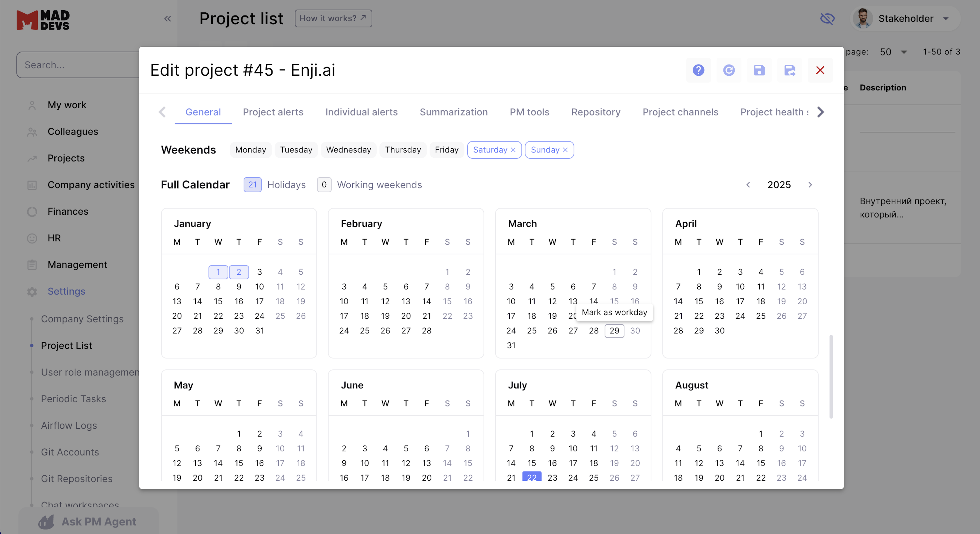The width and height of the screenshot is (980, 534).
Task: Toggle January 1 holiday
Action: [218, 272]
